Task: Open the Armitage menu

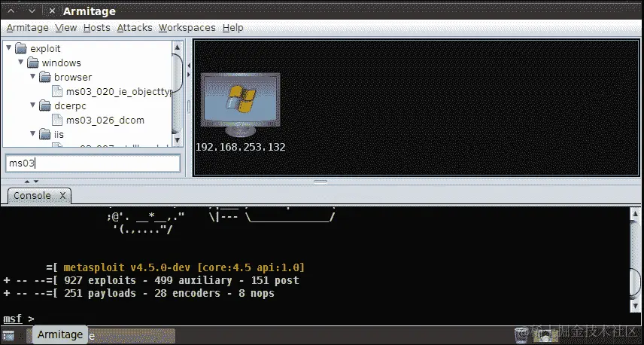Action: pyautogui.click(x=28, y=28)
